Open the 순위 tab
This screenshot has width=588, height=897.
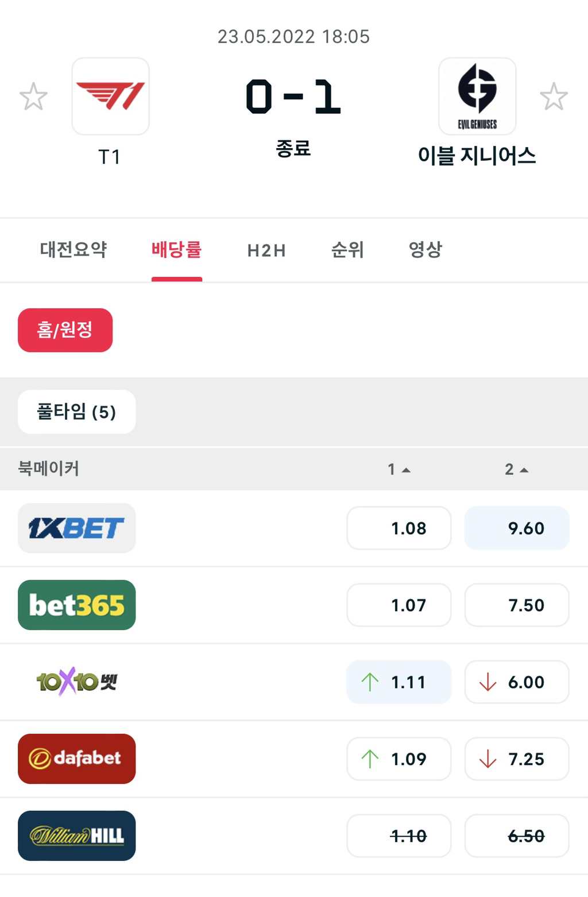tap(346, 250)
